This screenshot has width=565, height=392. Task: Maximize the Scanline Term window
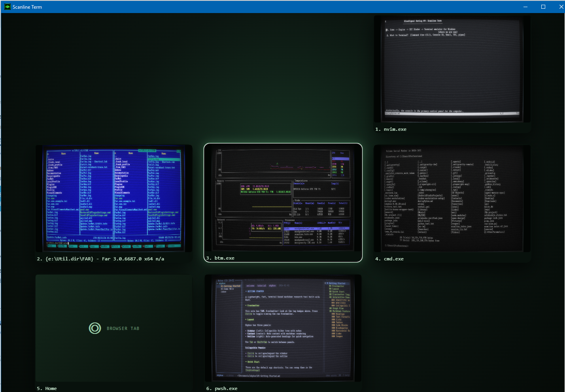(x=543, y=7)
